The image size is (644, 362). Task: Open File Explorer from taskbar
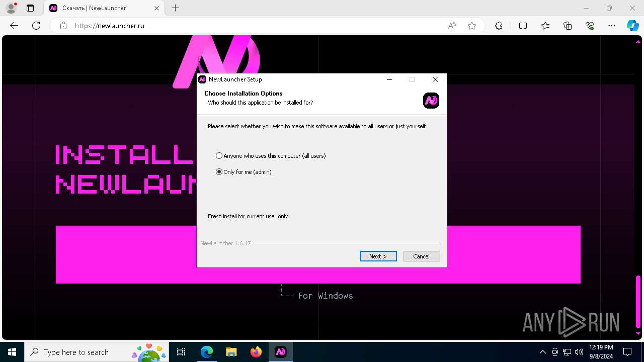231,352
